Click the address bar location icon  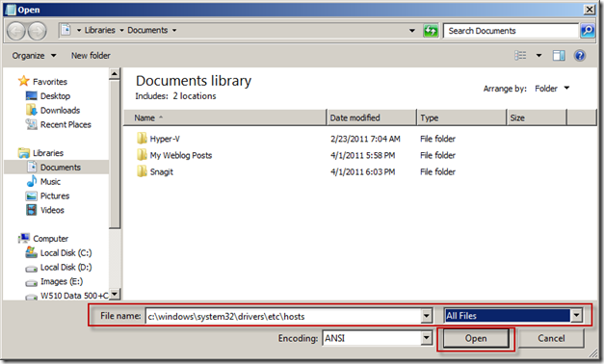[x=66, y=30]
